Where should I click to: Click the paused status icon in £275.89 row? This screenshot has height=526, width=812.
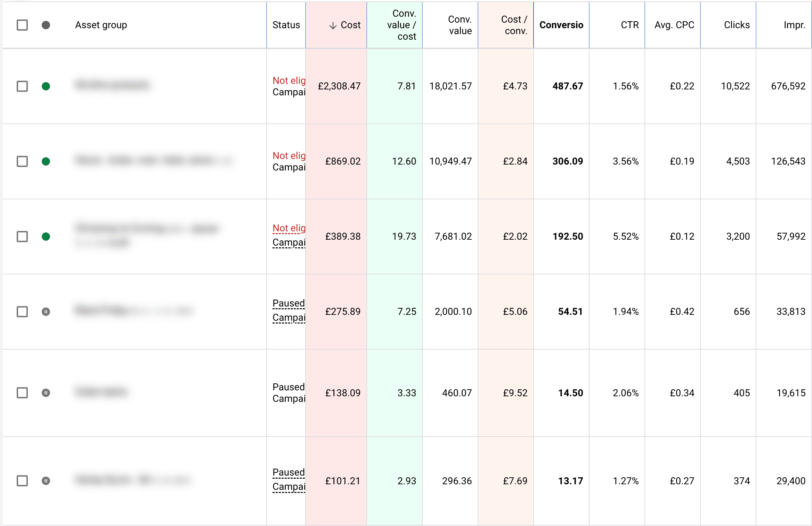coord(46,312)
